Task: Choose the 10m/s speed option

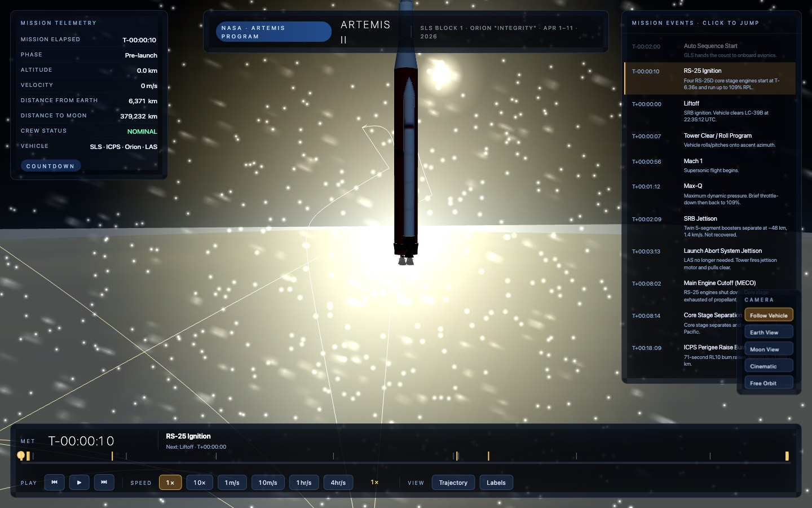Action: [x=268, y=483]
